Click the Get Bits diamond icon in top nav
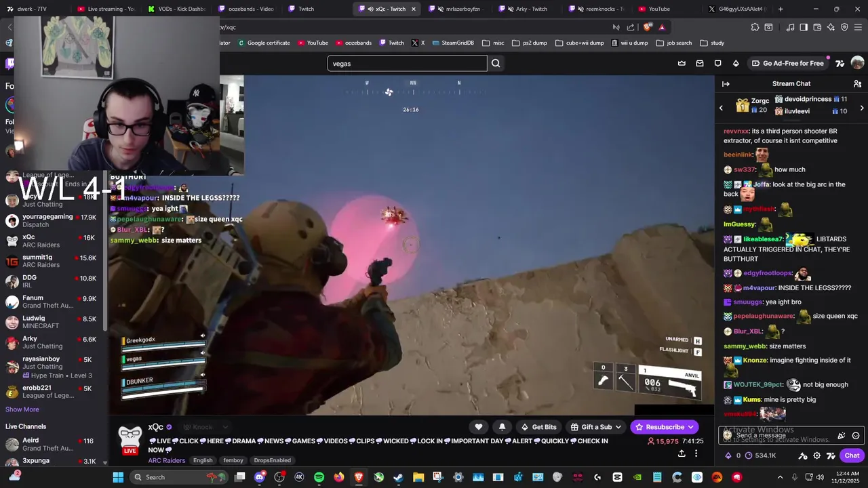Viewport: 868px width, 488px height. pos(736,63)
